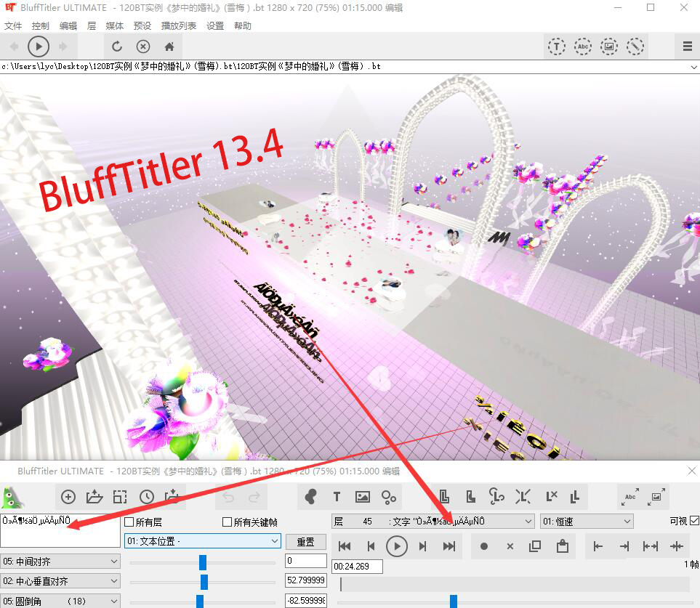Click the 重置 reset button
Viewport: 700px width, 608px height.
pos(306,542)
